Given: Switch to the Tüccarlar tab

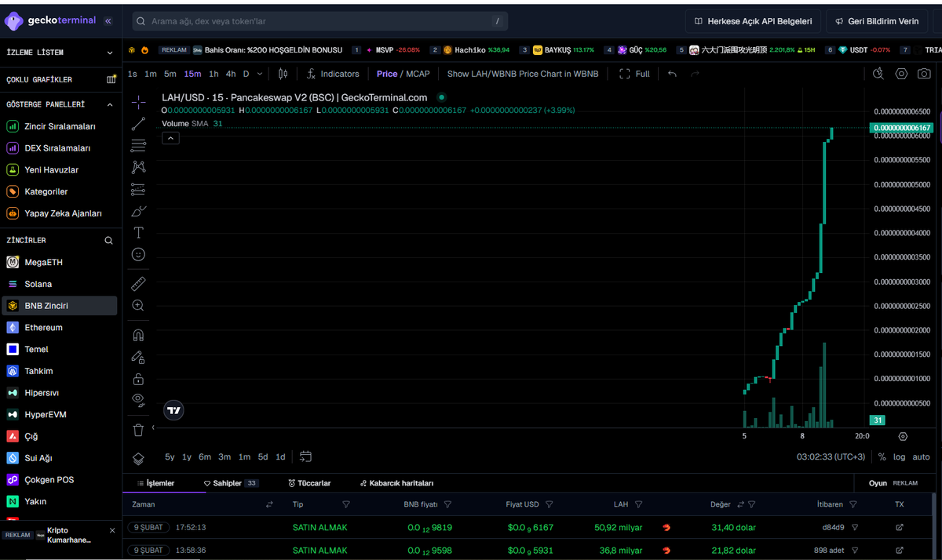Looking at the screenshot, I should coord(309,483).
